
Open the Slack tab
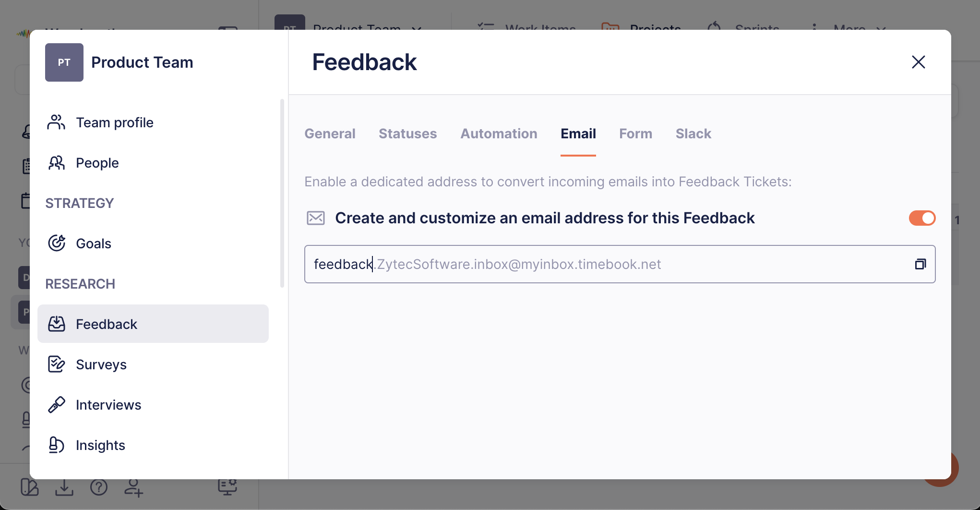coord(693,134)
